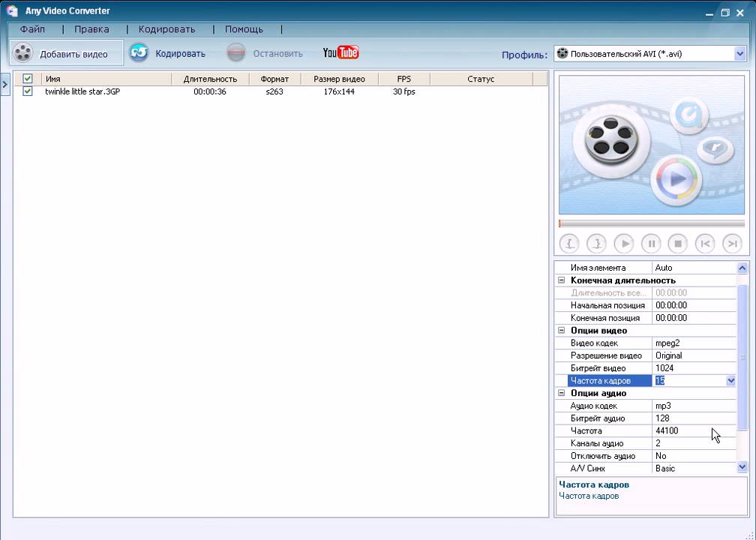Viewport: 756px width, 540px height.
Task: Collapse the Опции аудио section
Action: point(561,393)
